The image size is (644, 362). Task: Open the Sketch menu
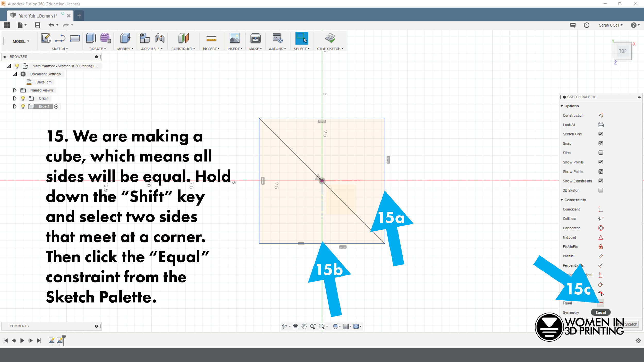pyautogui.click(x=59, y=49)
